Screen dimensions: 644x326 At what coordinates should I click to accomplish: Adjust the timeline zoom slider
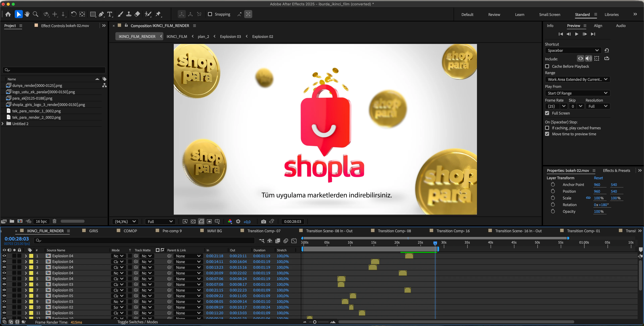click(314, 322)
